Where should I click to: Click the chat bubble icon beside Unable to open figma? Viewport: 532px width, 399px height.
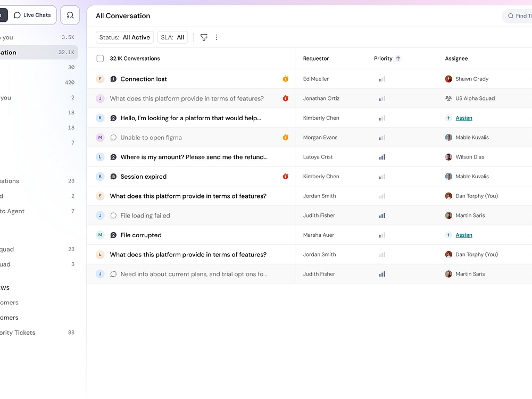[113, 137]
